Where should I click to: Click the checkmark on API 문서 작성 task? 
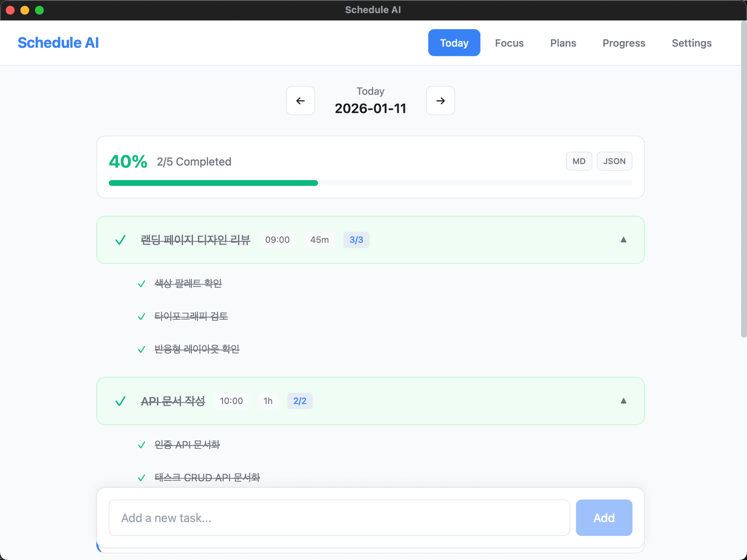click(x=120, y=401)
